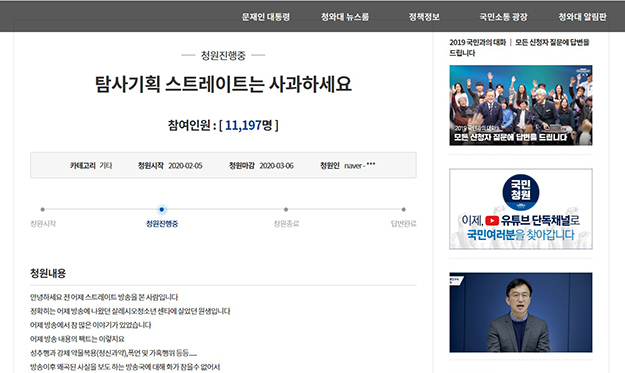Click the 청원종료 progress dot
Viewport: 625px width, 373px height.
pos(286,209)
